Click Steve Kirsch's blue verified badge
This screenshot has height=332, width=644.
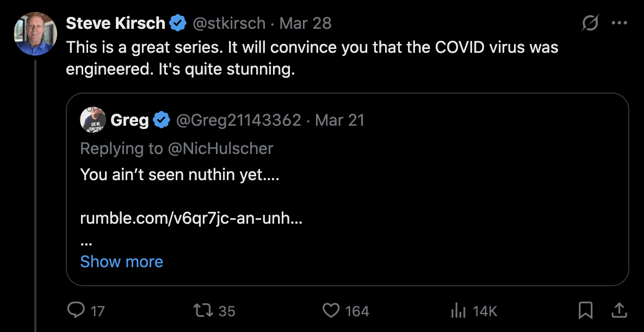pos(178,23)
